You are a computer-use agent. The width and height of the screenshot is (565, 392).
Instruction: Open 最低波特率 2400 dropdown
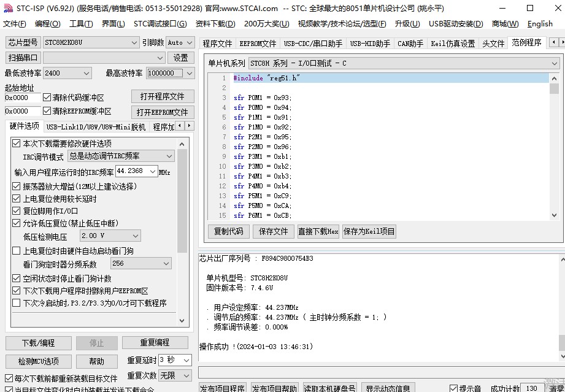pos(67,73)
